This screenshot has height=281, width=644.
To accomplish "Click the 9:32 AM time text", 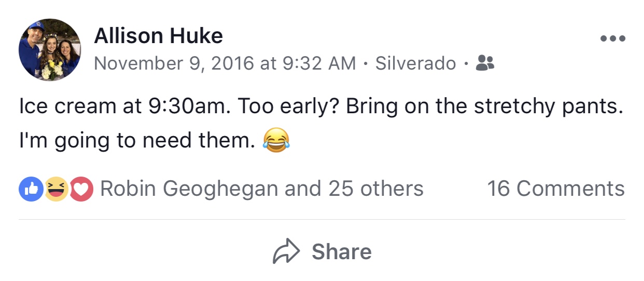I will pyautogui.click(x=319, y=63).
